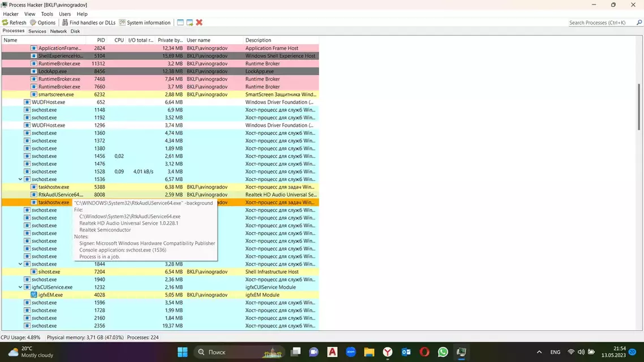
Task: Click the "CPU Usage: 4.89%" status entry
Action: pos(20,337)
